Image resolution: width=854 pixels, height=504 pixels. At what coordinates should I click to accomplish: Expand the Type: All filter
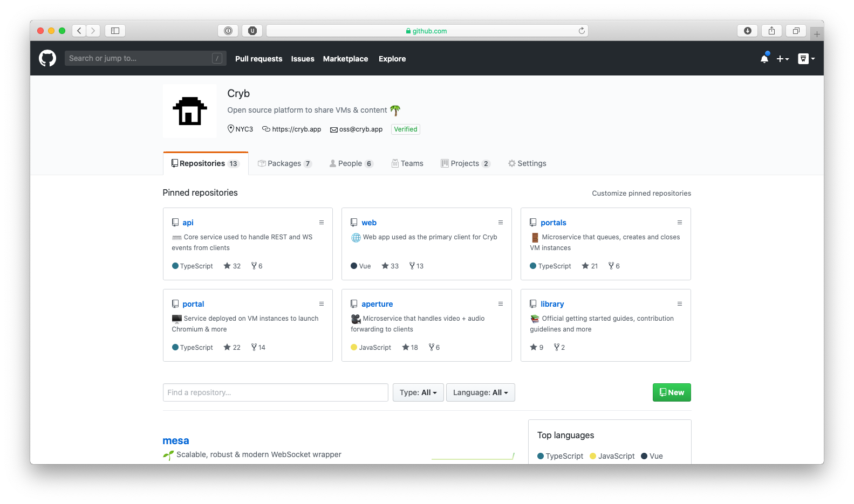pos(418,392)
